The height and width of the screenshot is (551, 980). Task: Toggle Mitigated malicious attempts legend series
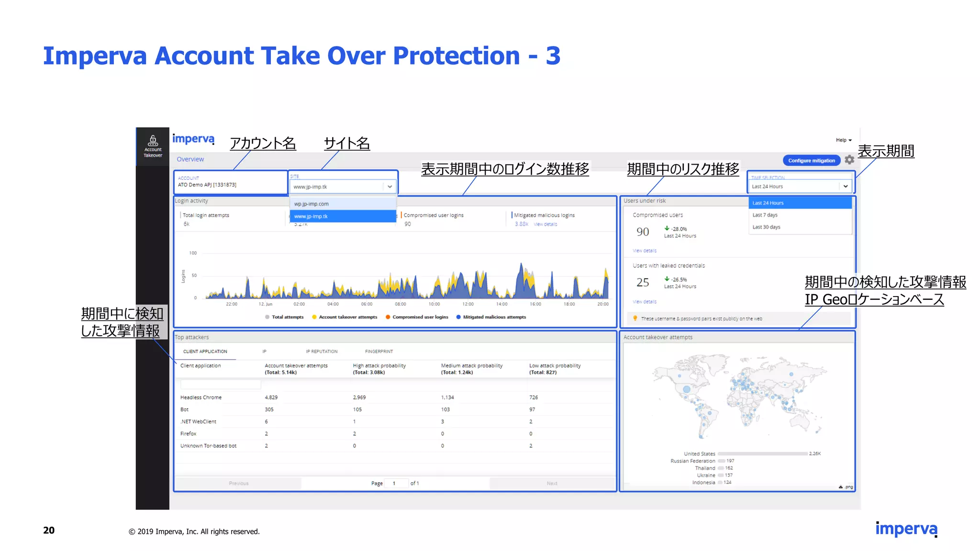[491, 317]
